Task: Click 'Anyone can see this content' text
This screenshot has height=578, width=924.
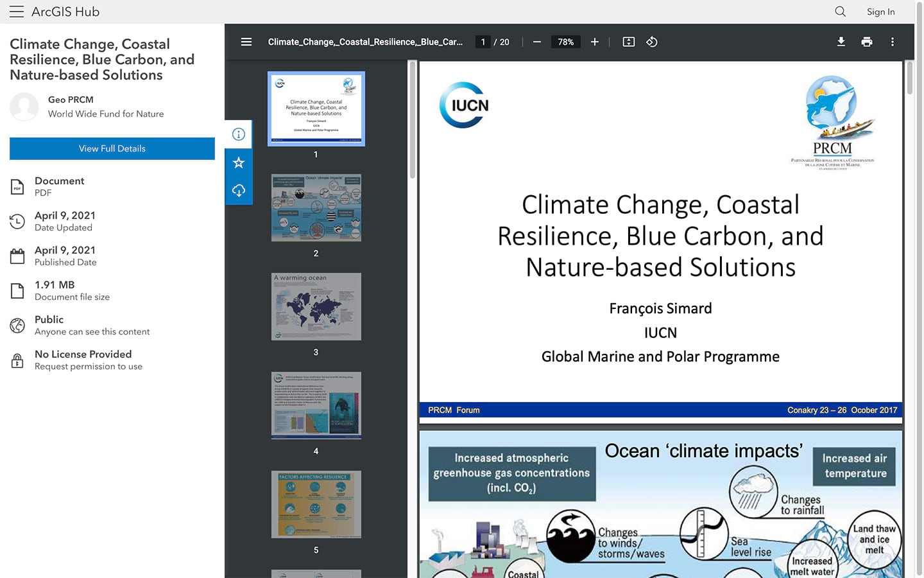Action: point(92,332)
